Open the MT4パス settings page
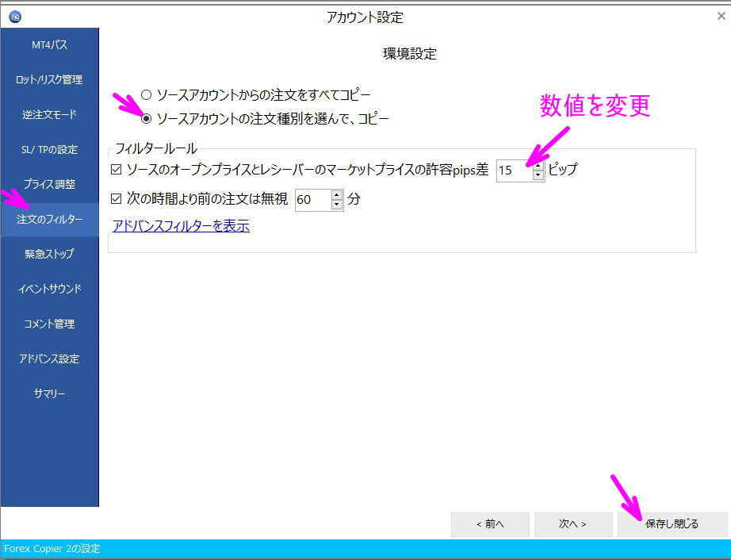The image size is (731, 560). (x=49, y=45)
